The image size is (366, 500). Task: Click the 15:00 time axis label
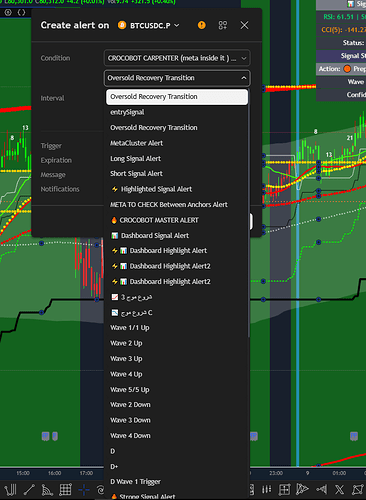[23, 473]
